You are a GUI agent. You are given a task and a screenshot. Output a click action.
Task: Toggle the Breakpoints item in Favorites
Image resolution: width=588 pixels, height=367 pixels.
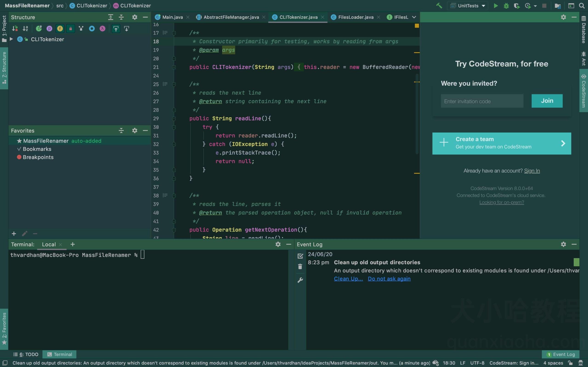[x=38, y=157]
